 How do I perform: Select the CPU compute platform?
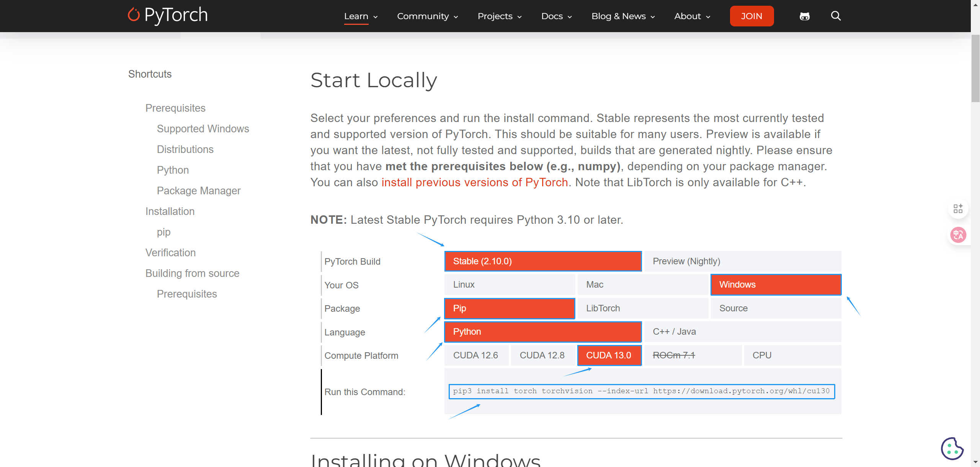pyautogui.click(x=792, y=355)
